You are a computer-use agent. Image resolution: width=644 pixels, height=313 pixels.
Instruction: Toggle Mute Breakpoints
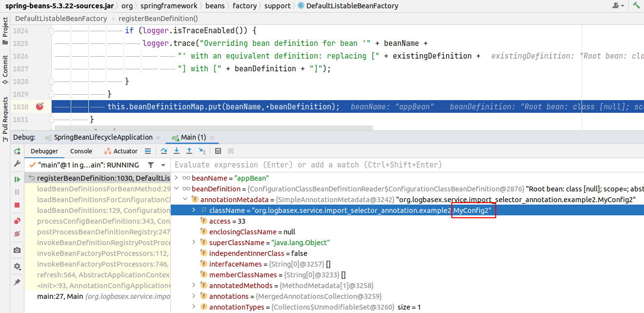[x=17, y=234]
